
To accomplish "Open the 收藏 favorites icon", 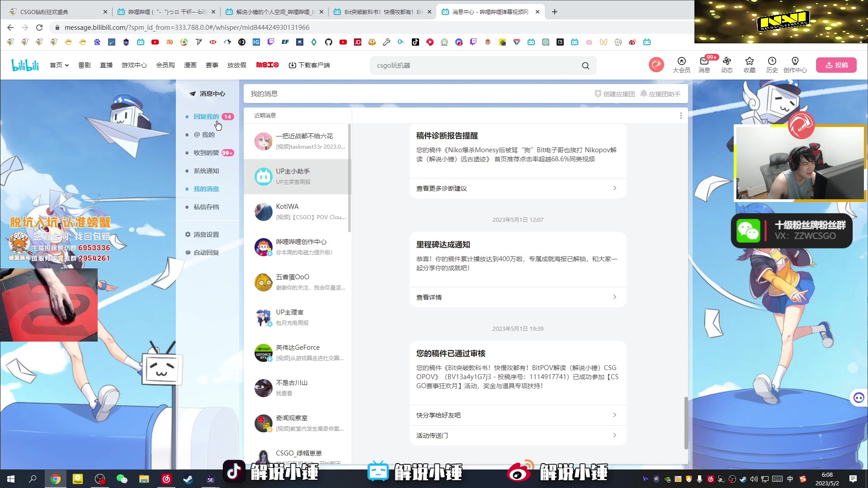I will 749,66.
